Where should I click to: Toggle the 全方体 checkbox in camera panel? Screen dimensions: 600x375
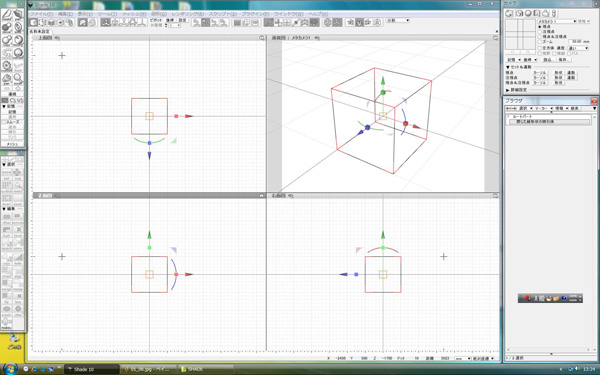pyautogui.click(x=540, y=48)
